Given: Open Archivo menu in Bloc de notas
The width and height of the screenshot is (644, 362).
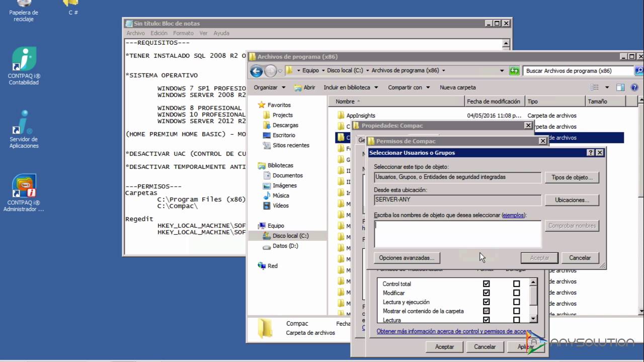Looking at the screenshot, I should tap(135, 33).
